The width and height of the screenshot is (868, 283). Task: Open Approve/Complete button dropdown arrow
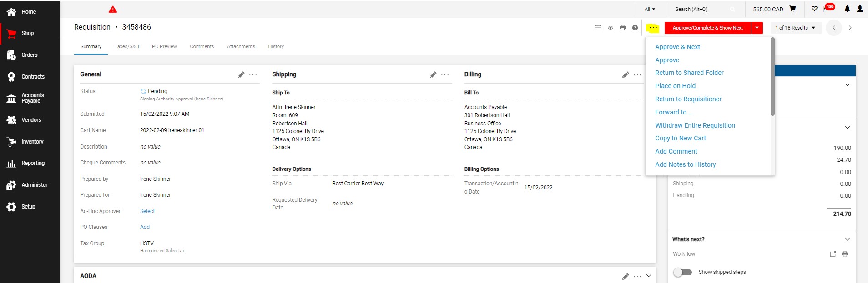(757, 28)
